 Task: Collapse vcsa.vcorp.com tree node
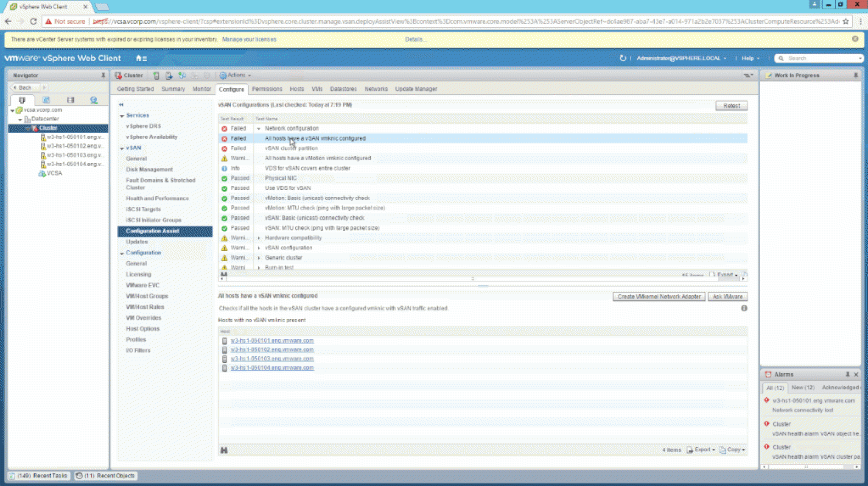pos(12,110)
